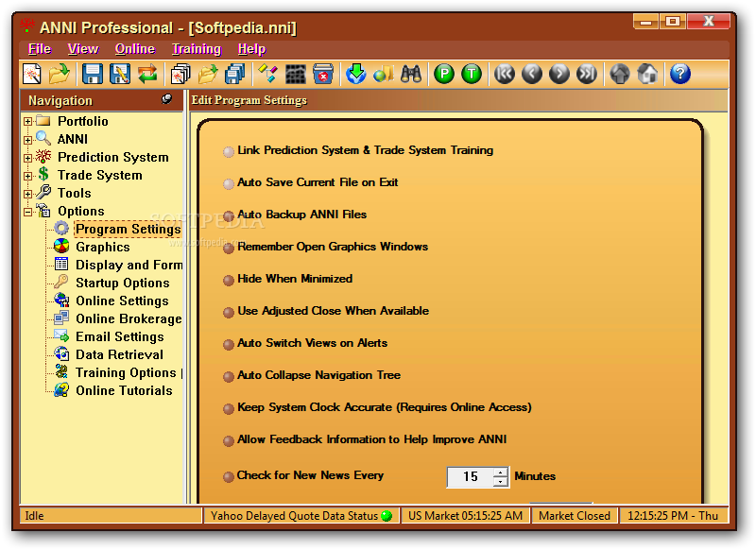The image size is (756, 550).
Task: Click the green download arrow icon
Action: [356, 75]
